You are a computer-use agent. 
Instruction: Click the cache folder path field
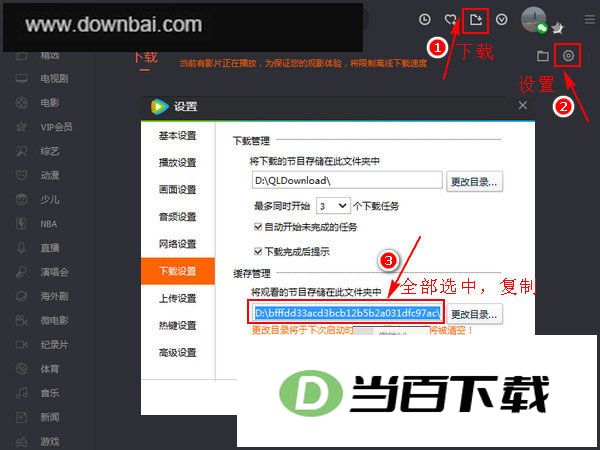click(x=347, y=313)
